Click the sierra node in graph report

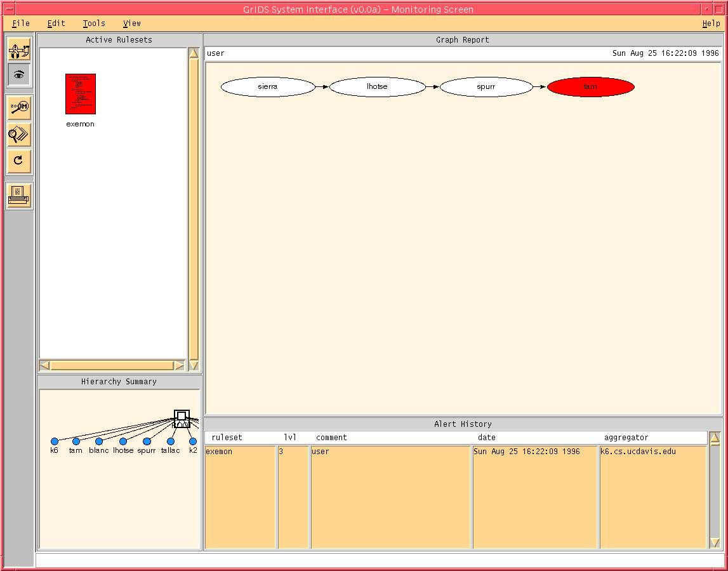[268, 87]
